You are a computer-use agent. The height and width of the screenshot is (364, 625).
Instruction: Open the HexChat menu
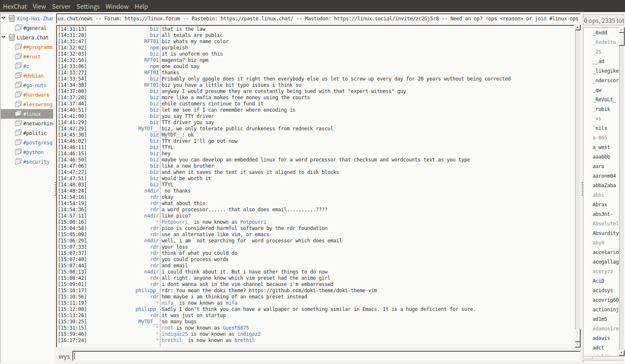pyautogui.click(x=15, y=6)
